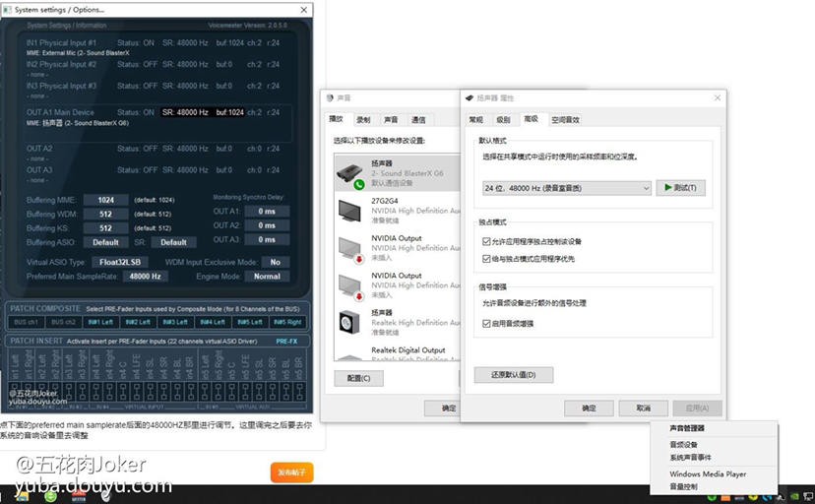Click the Voicemeeter window title icon

(7, 10)
